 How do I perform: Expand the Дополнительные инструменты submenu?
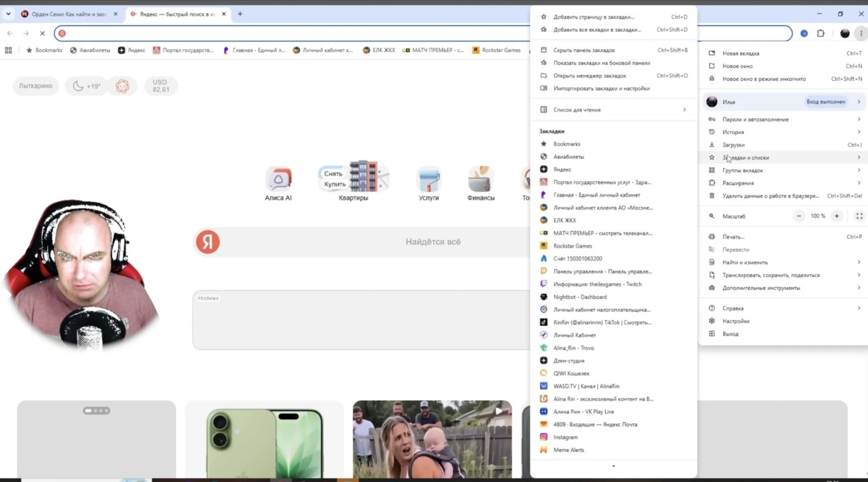(x=785, y=288)
